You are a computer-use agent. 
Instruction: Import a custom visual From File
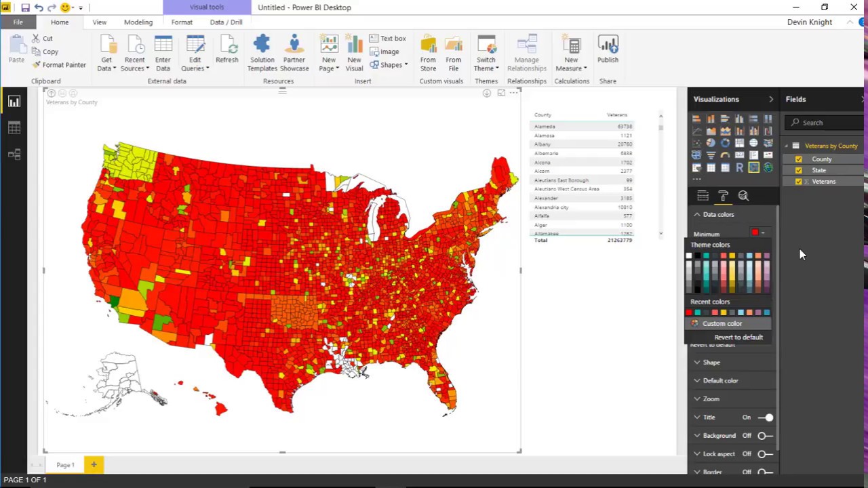[454, 53]
